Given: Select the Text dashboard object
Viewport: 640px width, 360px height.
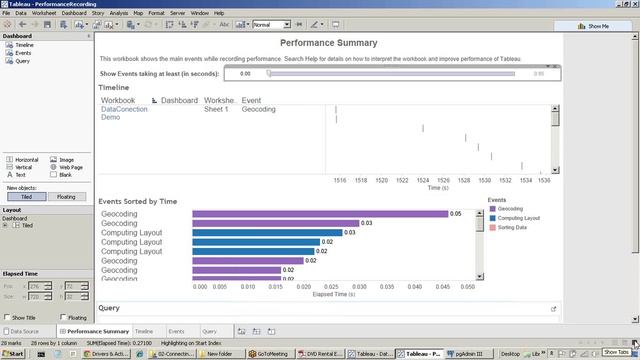Looking at the screenshot, I should pos(16,174).
